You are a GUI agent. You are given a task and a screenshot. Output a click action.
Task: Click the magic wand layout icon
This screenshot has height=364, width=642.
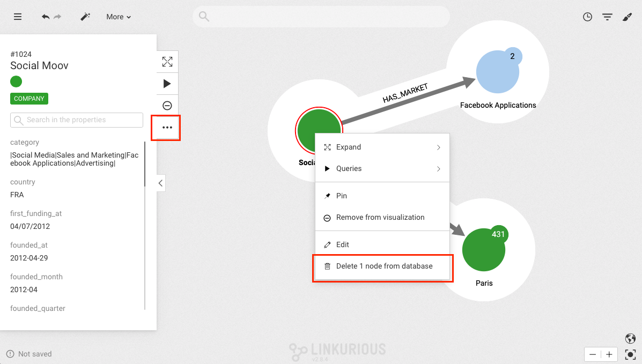coord(85,17)
